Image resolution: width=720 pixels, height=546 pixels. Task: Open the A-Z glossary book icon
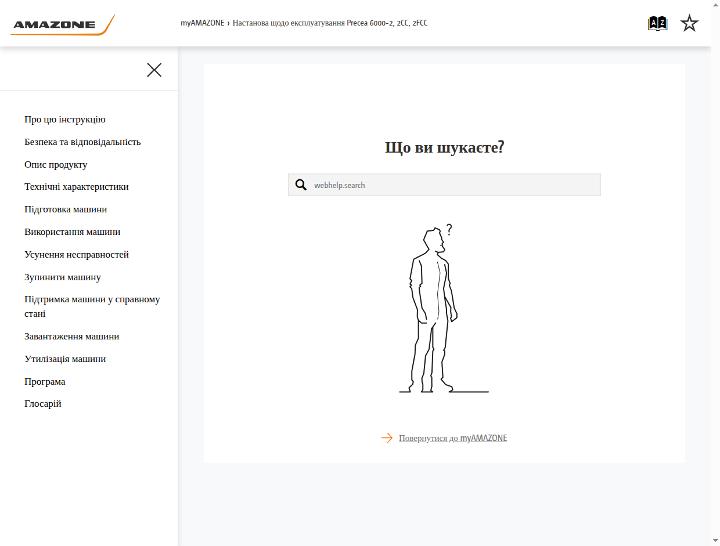pyautogui.click(x=657, y=23)
